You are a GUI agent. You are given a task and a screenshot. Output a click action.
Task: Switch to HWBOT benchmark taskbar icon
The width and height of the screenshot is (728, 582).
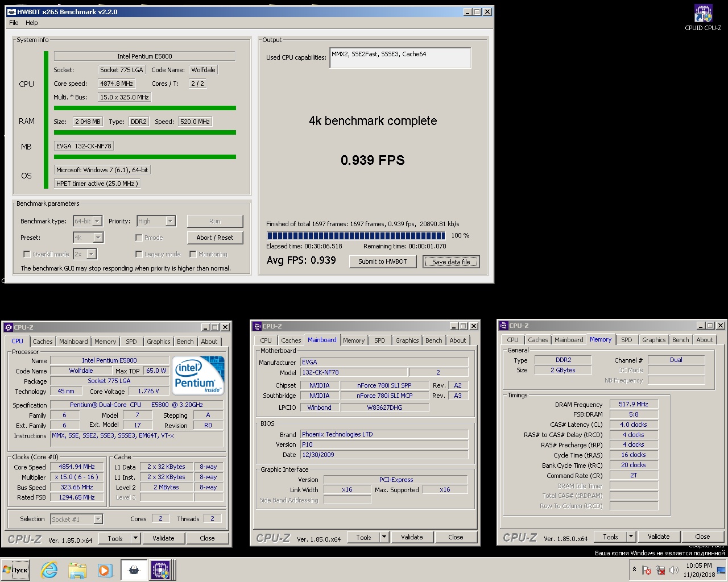point(134,570)
